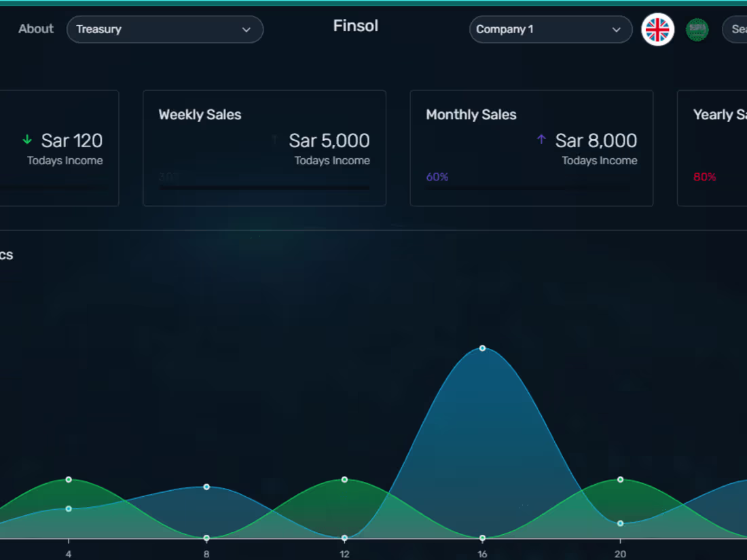Select the green data point at 20

coord(620,479)
